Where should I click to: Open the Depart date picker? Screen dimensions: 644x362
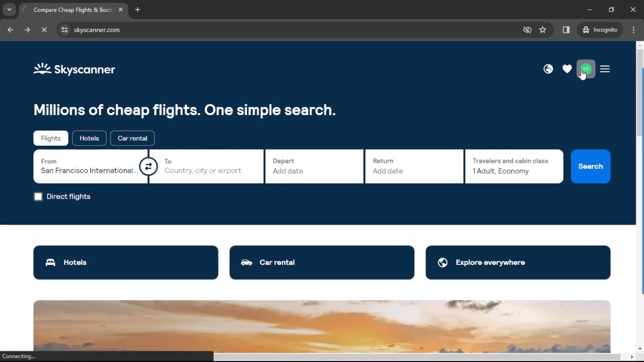315,166
